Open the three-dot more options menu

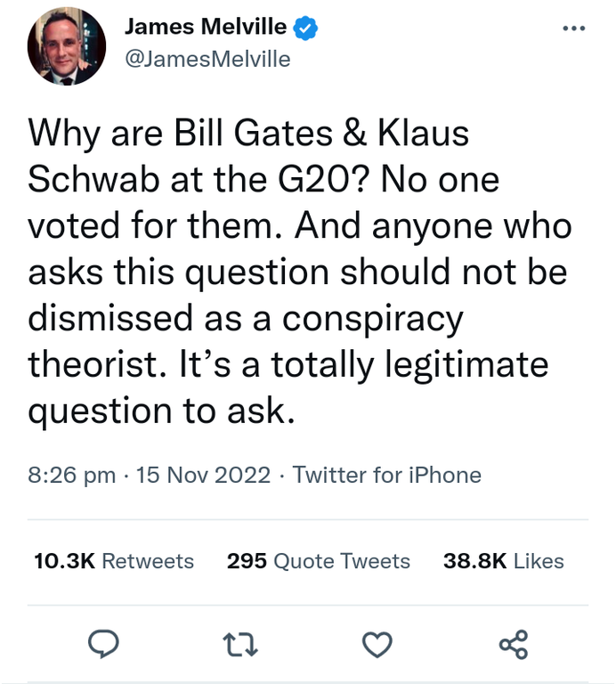(x=574, y=28)
